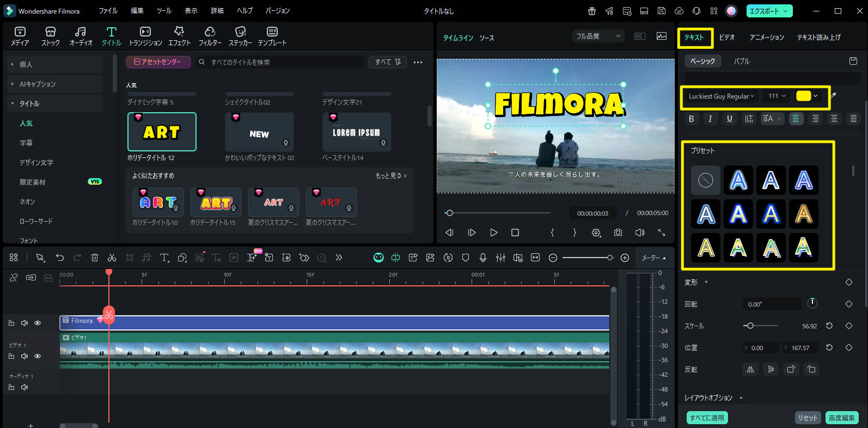The height and width of the screenshot is (428, 868).
Task: Enter fullscreen preview with expand arrows
Action: tap(662, 233)
